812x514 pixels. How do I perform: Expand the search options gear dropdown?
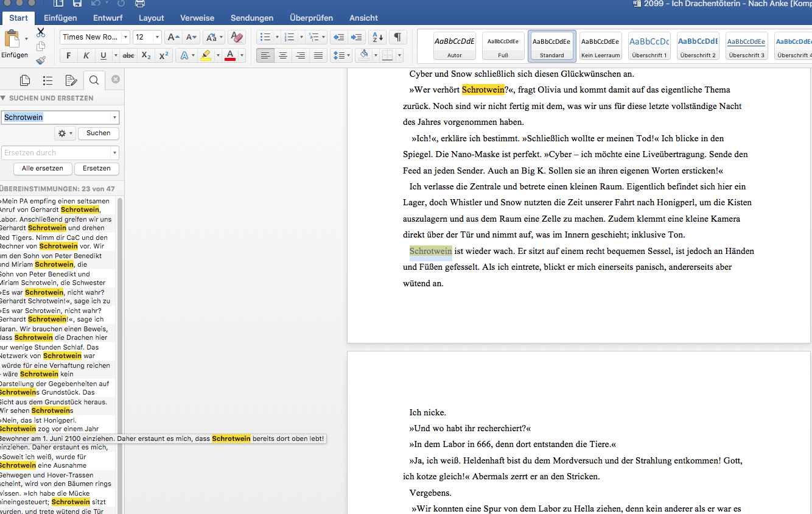point(64,133)
